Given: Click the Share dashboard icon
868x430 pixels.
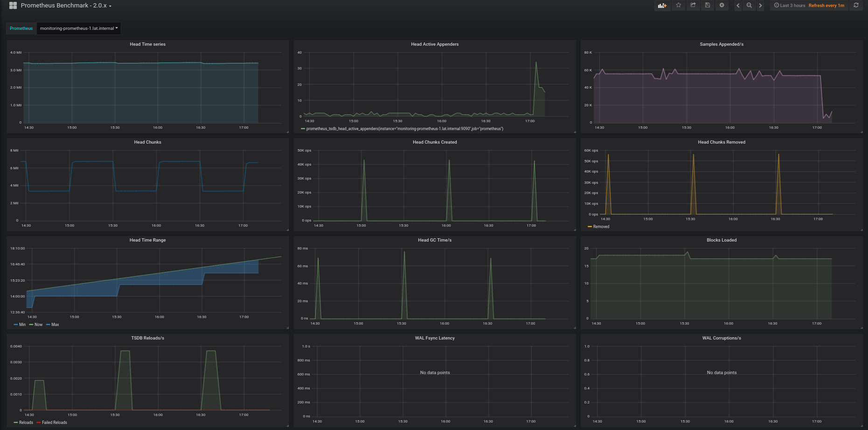Looking at the screenshot, I should (x=693, y=5).
